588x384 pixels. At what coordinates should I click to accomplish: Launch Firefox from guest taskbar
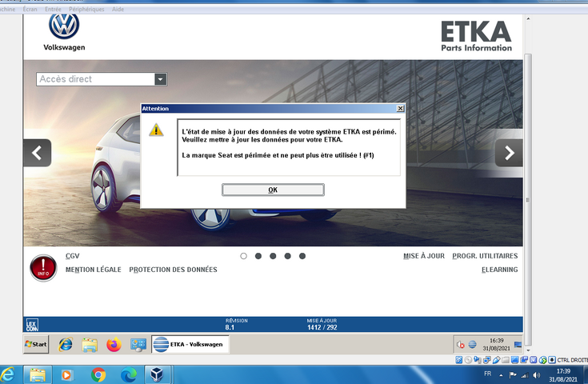pos(114,345)
